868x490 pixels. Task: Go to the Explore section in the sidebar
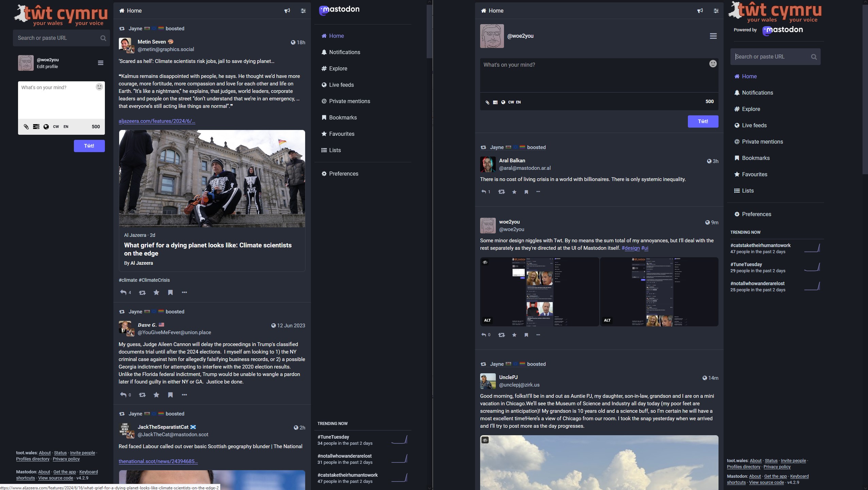coord(338,68)
